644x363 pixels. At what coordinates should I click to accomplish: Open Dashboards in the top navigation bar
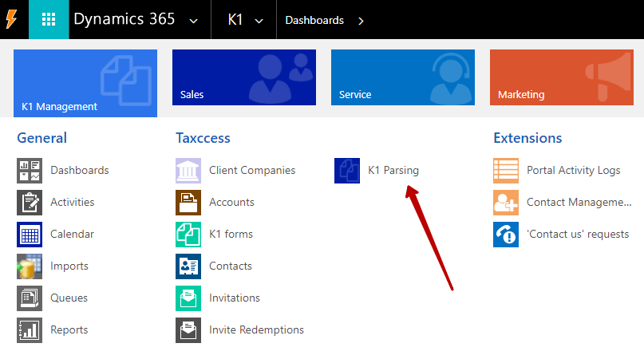click(314, 20)
